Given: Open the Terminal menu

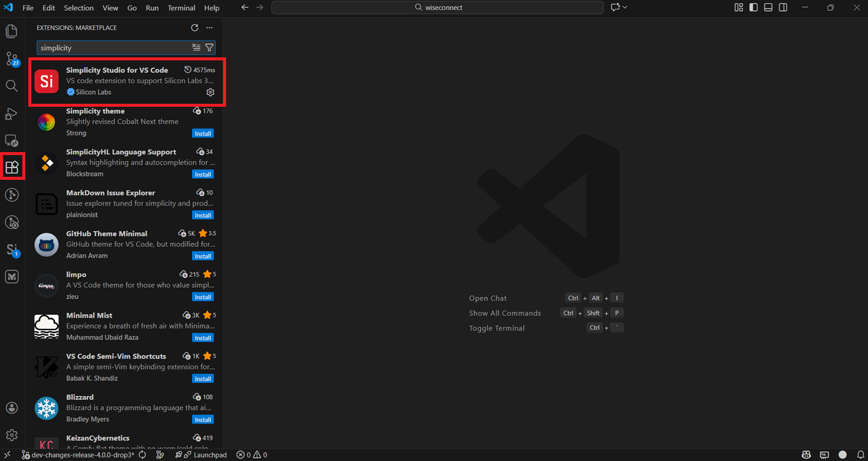Looking at the screenshot, I should coord(181,8).
